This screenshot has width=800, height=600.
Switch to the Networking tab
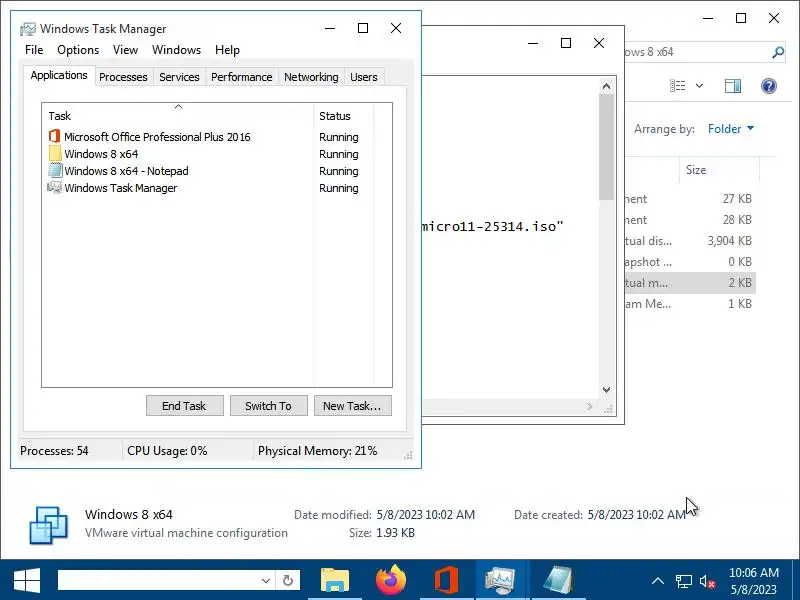coord(311,77)
